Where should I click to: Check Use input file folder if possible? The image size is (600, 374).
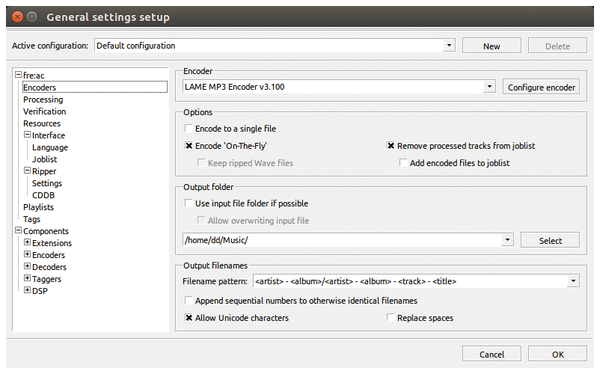[x=188, y=203]
